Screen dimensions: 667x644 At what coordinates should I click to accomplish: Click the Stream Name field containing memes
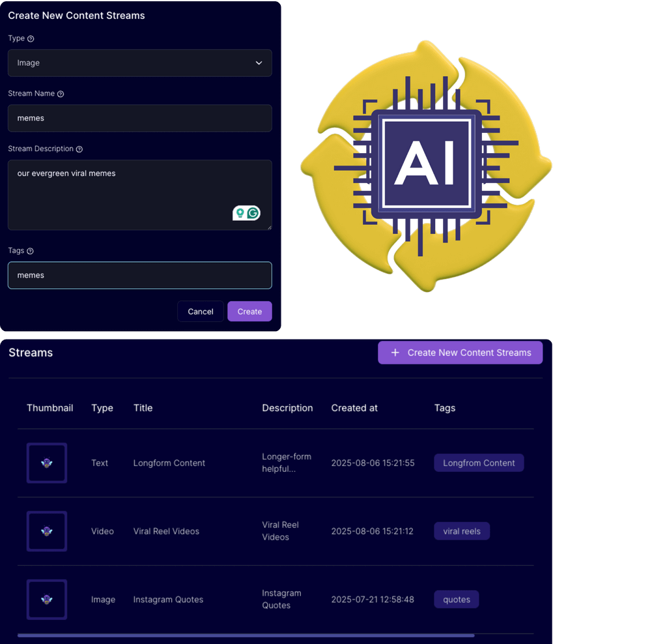pyautogui.click(x=139, y=119)
